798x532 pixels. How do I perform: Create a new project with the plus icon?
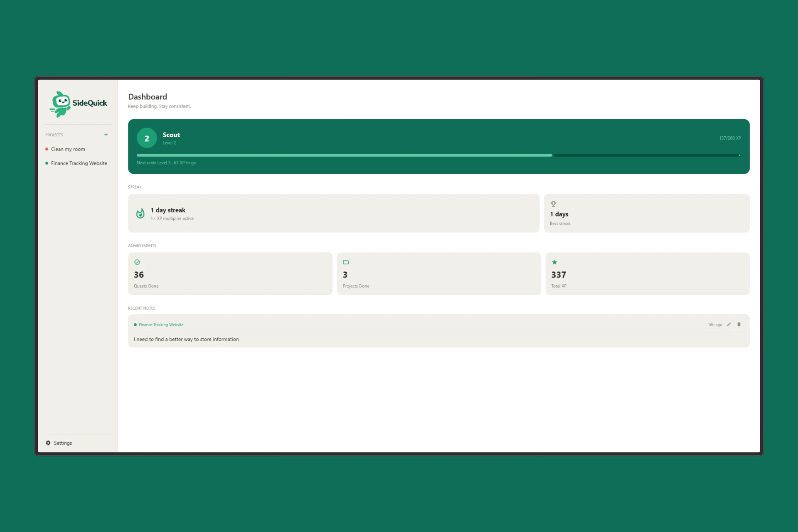[x=106, y=134]
